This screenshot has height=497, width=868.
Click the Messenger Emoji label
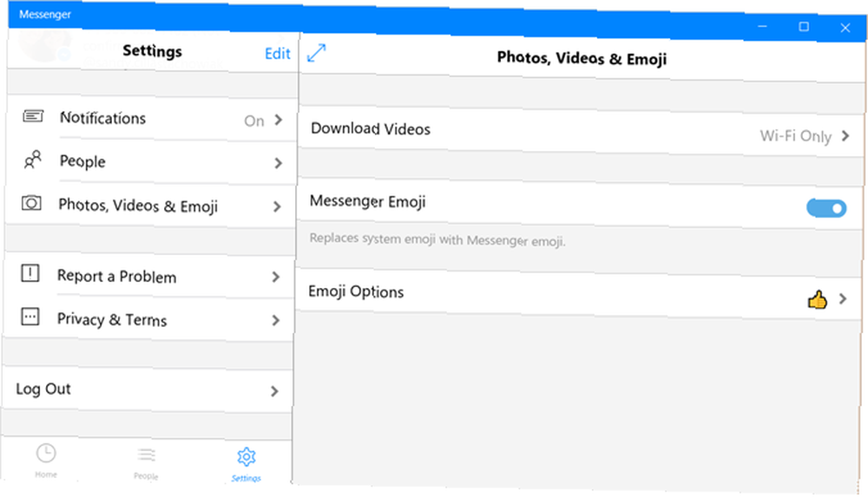367,201
